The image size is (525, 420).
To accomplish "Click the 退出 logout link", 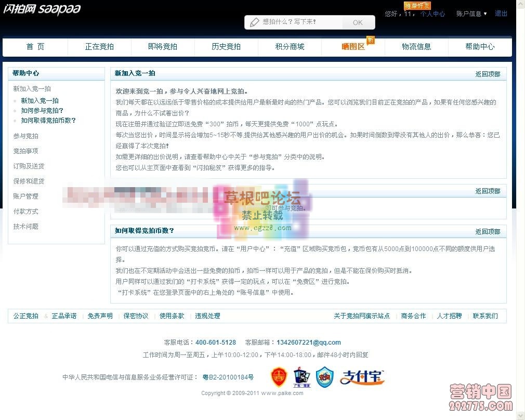I will [x=500, y=14].
